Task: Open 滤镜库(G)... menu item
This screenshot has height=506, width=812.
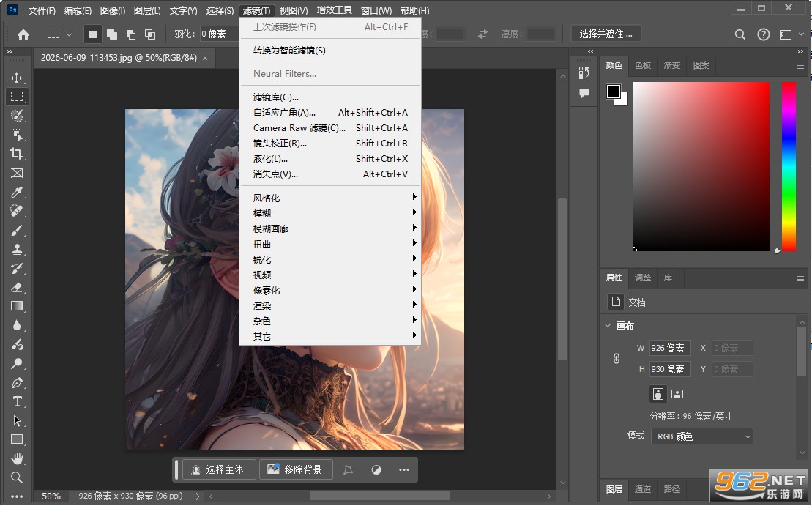Action: [330, 97]
